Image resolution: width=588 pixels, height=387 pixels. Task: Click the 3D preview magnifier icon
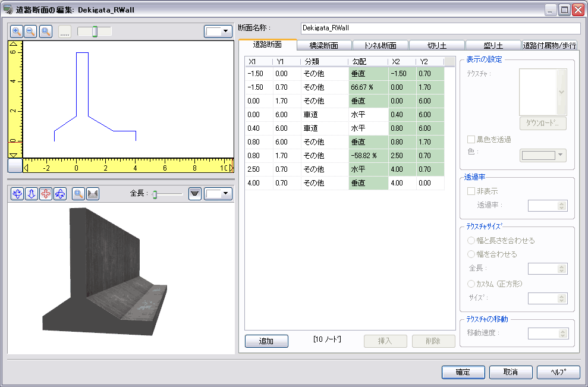pos(78,194)
